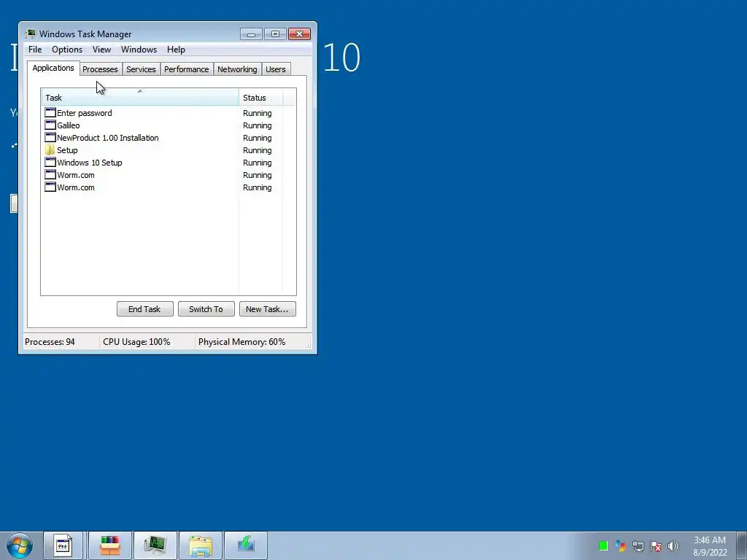Open the Windows Start menu
Image resolution: width=747 pixels, height=560 pixels.
(20, 545)
